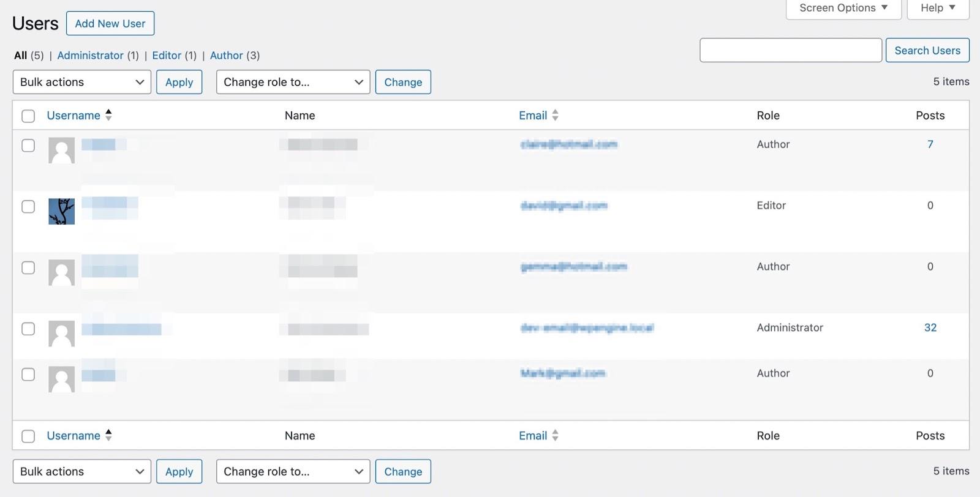980x497 pixels.
Task: Click the Administrator user's blurred username
Action: click(x=121, y=329)
